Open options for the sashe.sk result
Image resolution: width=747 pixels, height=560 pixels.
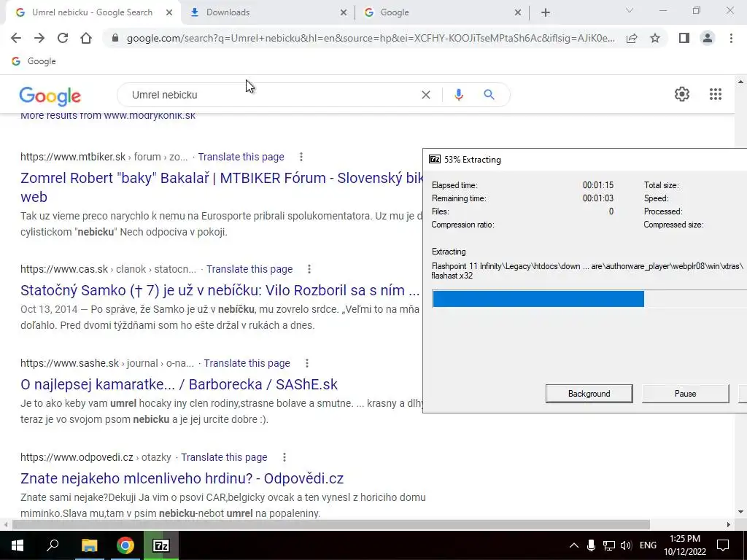click(x=307, y=363)
